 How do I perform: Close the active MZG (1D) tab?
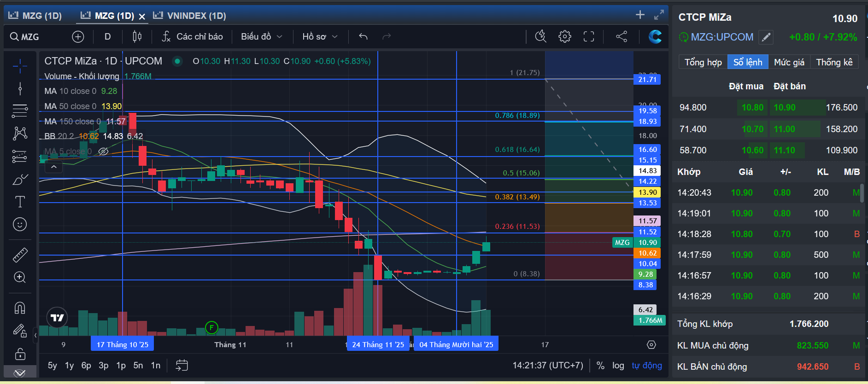142,17
